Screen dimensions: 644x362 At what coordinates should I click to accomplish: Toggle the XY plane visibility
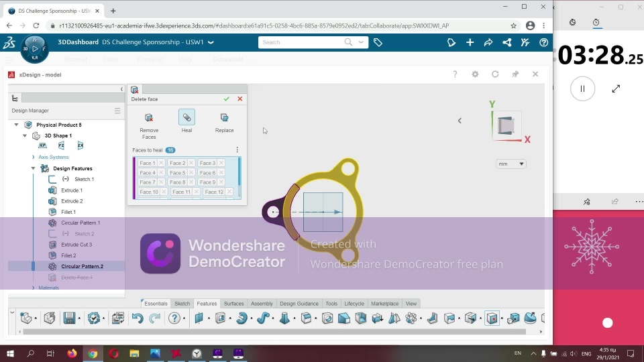pos(42,145)
